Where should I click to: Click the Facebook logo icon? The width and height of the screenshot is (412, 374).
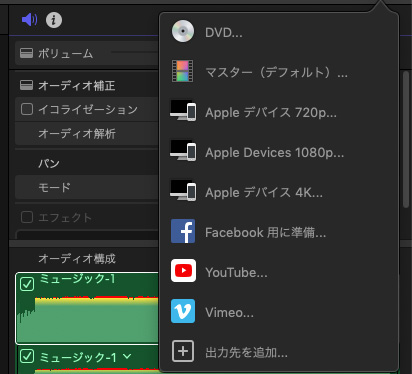pos(183,231)
